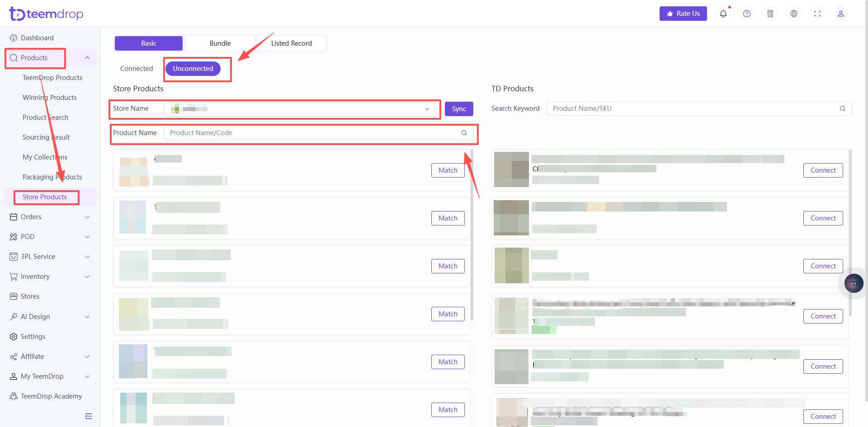Collapse the Products menu chevron
The height and width of the screenshot is (427, 868).
click(x=87, y=58)
